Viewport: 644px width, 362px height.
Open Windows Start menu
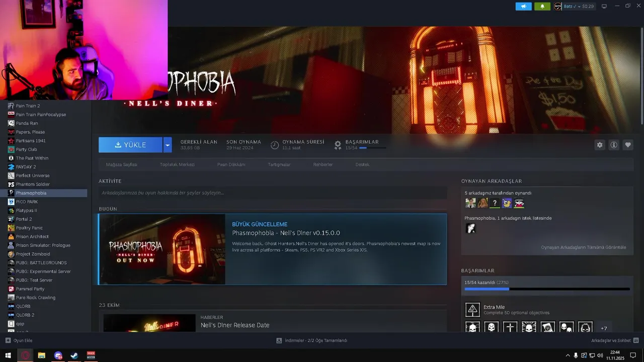(8, 355)
